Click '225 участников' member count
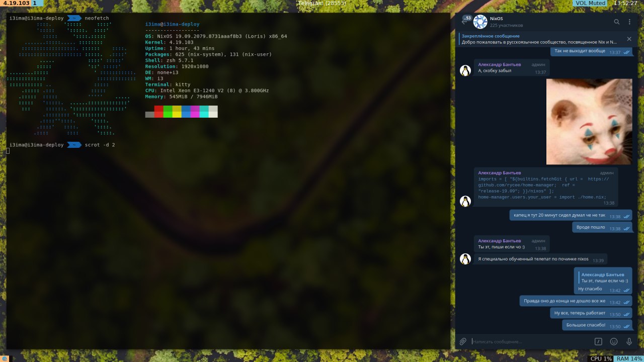This screenshot has height=362, width=644. [506, 25]
